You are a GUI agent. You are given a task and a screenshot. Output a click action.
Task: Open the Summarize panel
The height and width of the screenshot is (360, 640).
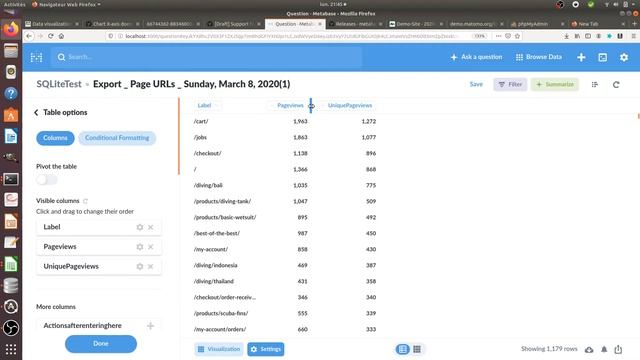coord(555,84)
